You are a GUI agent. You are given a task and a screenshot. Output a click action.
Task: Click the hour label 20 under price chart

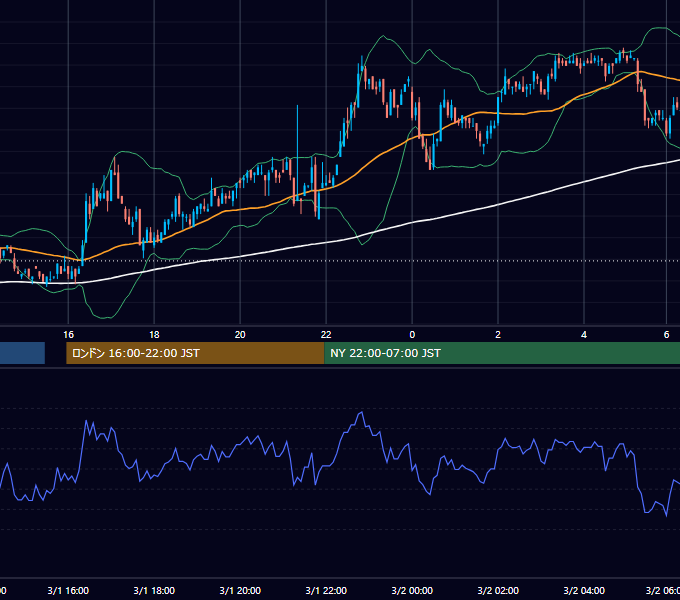pyautogui.click(x=240, y=335)
